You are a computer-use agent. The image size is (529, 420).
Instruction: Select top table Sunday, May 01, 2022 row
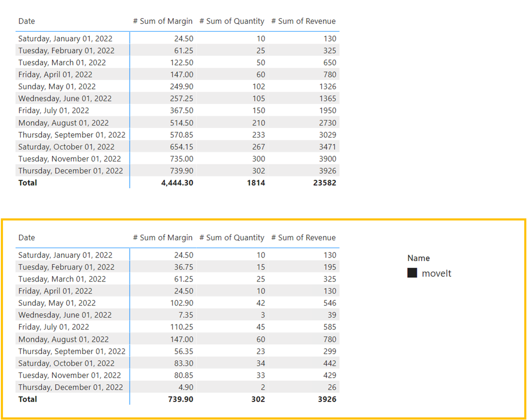coord(177,86)
